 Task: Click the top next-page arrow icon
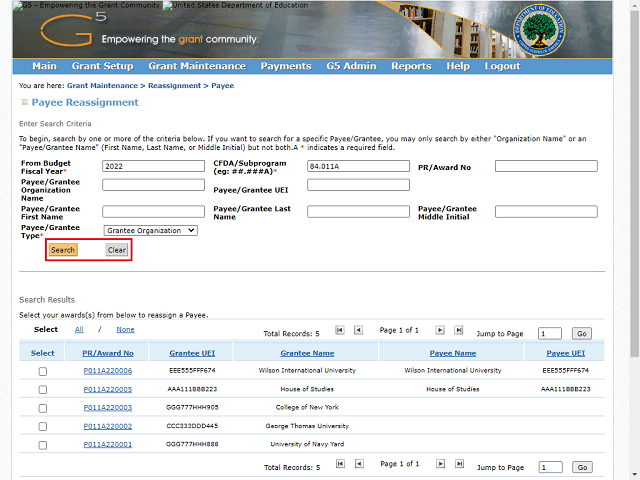pos(439,330)
